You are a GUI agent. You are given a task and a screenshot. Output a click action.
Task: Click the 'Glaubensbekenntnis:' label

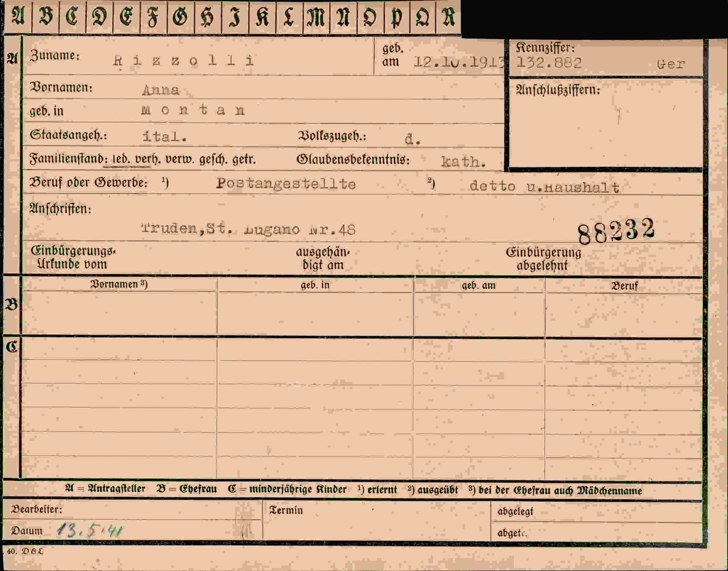(353, 160)
